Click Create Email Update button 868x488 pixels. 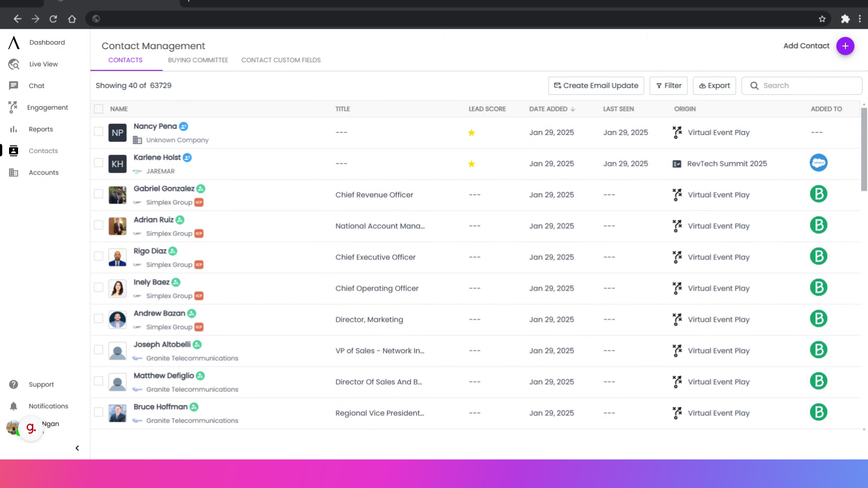click(596, 86)
